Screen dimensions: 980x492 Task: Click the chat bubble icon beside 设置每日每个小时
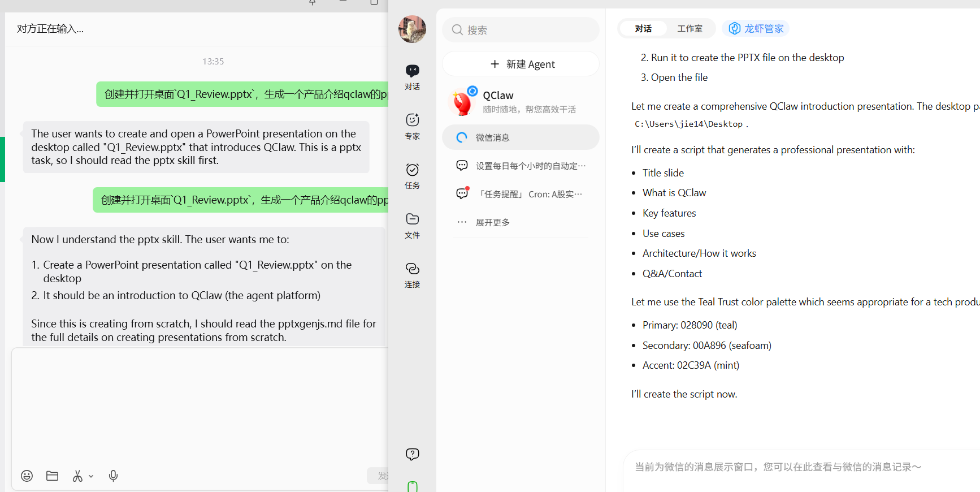click(x=462, y=165)
